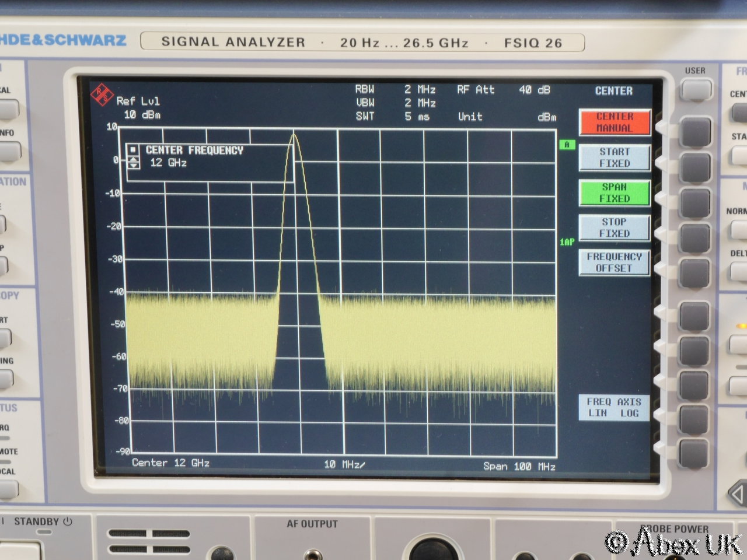Image resolution: width=747 pixels, height=560 pixels.
Task: Toggle FREQ AXIS LIN LOG softkey
Action: coord(614,407)
